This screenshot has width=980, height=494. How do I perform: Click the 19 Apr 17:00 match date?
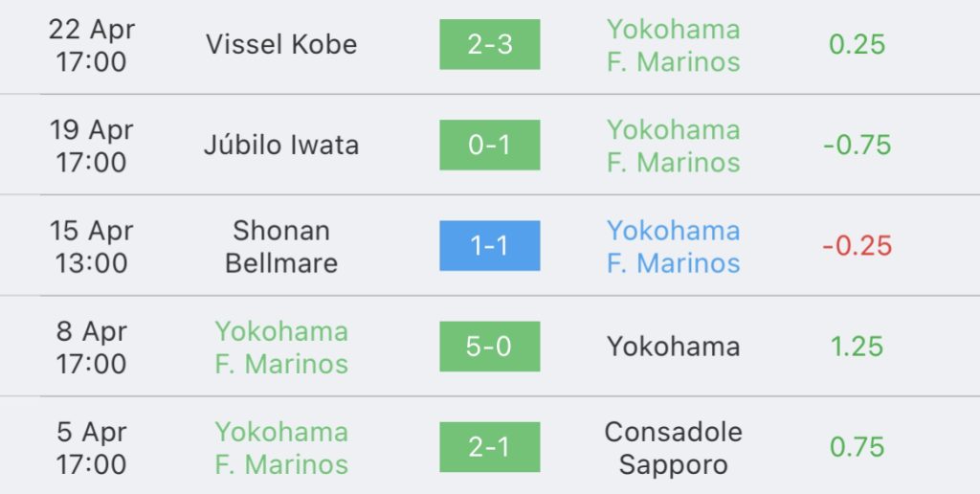(91, 146)
